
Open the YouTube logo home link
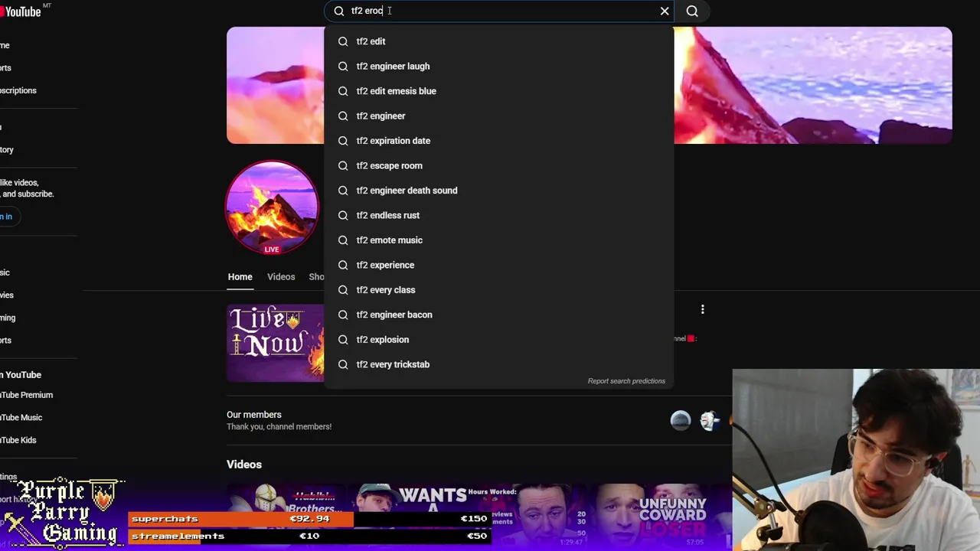point(21,11)
